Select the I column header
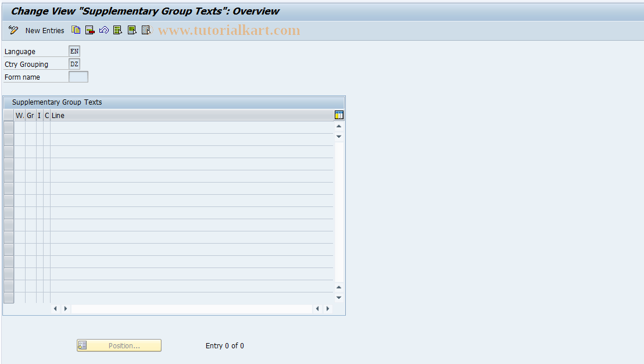The image size is (644, 364). pos(40,116)
